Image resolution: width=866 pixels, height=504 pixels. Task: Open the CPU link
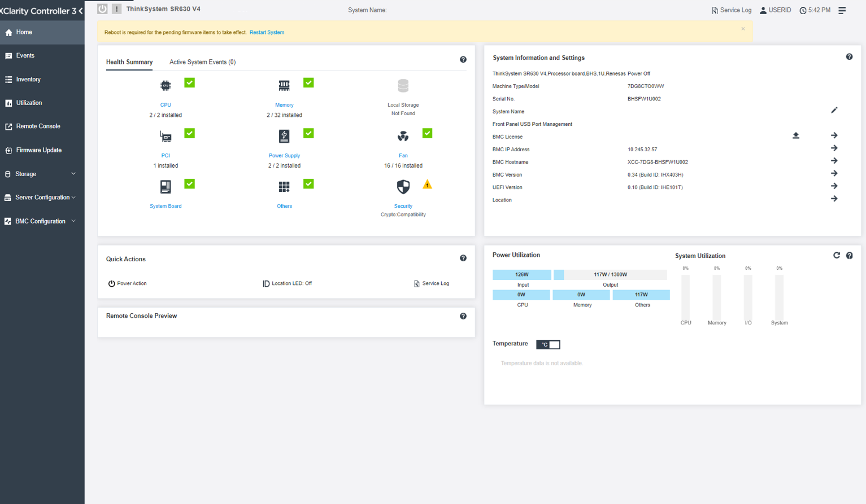(x=166, y=105)
